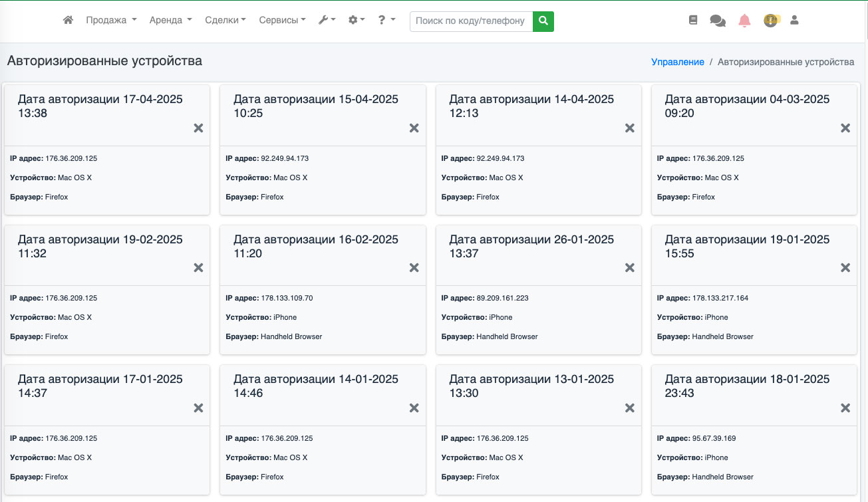Open the wrench tools dropdown
The image size is (868, 502).
pyautogui.click(x=327, y=21)
